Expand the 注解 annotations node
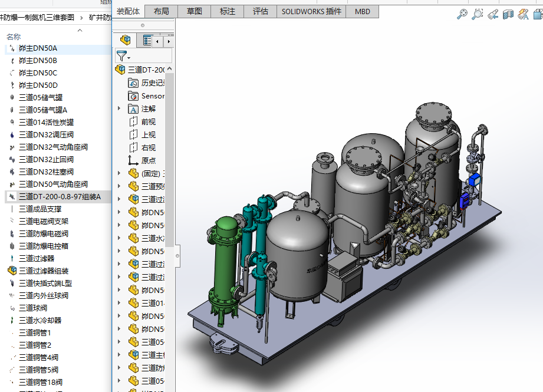The height and width of the screenshot is (392, 543). [x=119, y=108]
